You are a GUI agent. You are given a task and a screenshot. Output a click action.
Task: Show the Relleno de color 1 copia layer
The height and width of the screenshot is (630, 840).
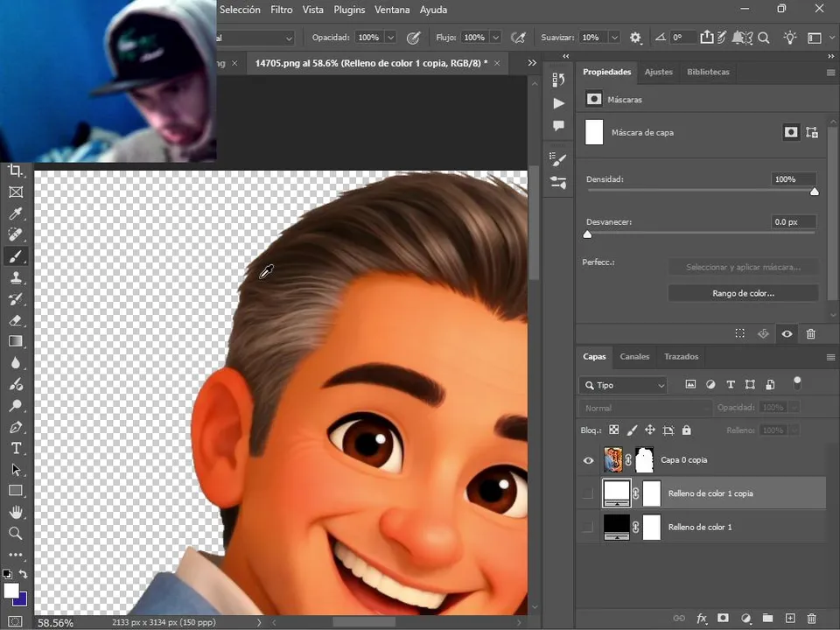tap(588, 493)
